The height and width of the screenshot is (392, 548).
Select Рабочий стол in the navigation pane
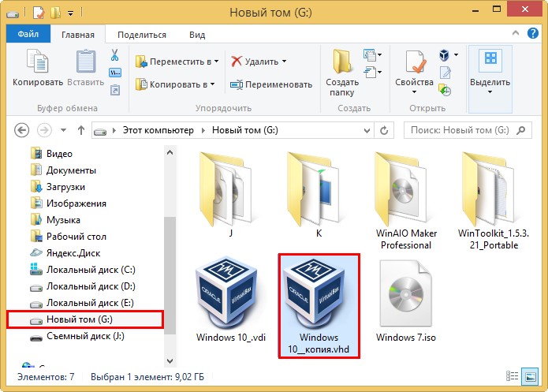[68, 237]
